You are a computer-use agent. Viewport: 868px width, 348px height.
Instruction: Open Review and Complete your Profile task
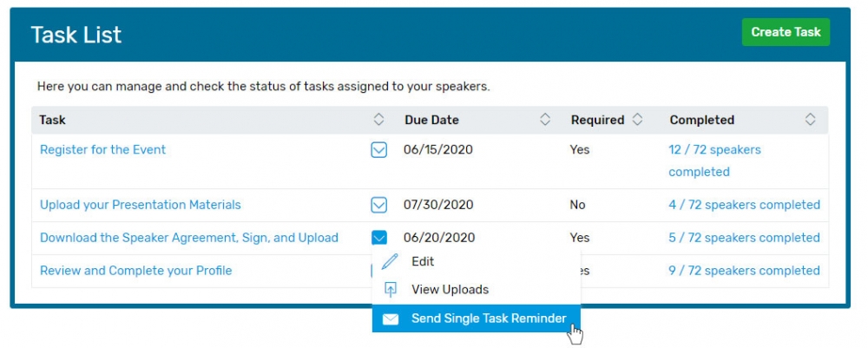136,271
